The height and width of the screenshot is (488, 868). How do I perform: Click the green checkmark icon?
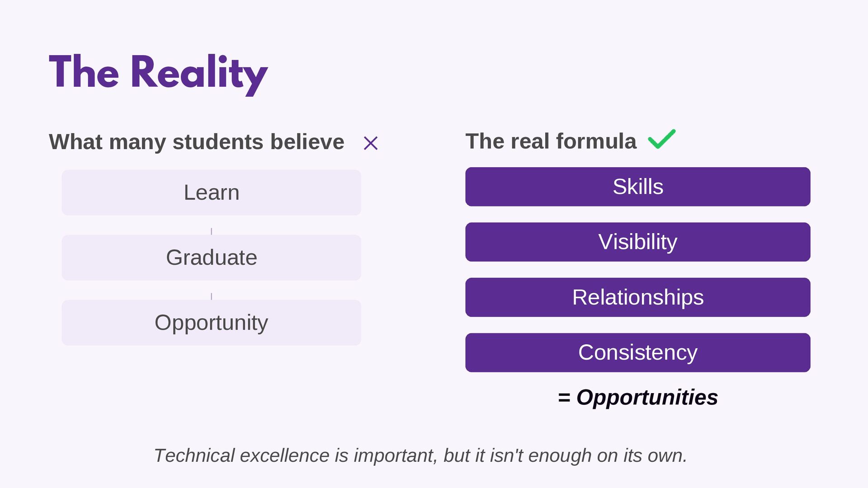pyautogui.click(x=662, y=139)
